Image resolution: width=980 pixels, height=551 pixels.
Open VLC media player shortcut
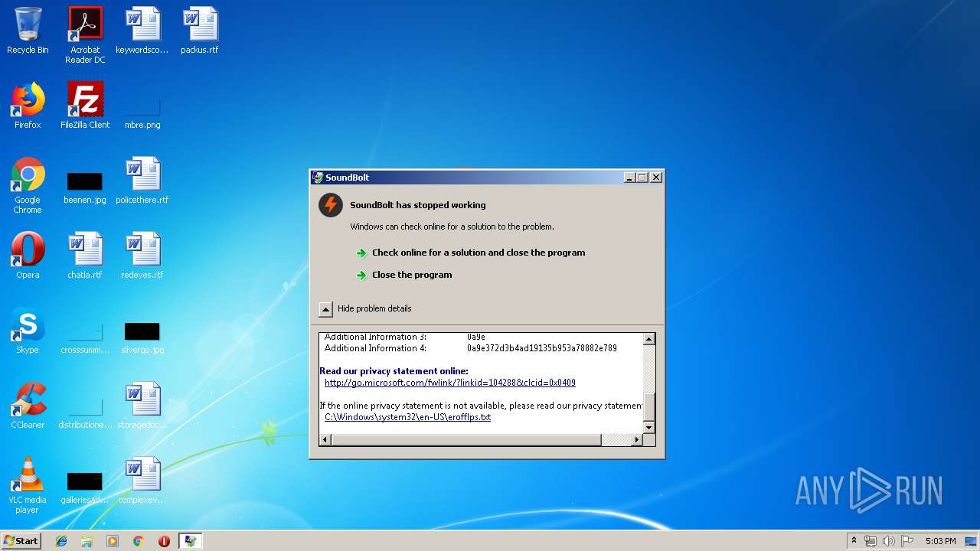28,485
